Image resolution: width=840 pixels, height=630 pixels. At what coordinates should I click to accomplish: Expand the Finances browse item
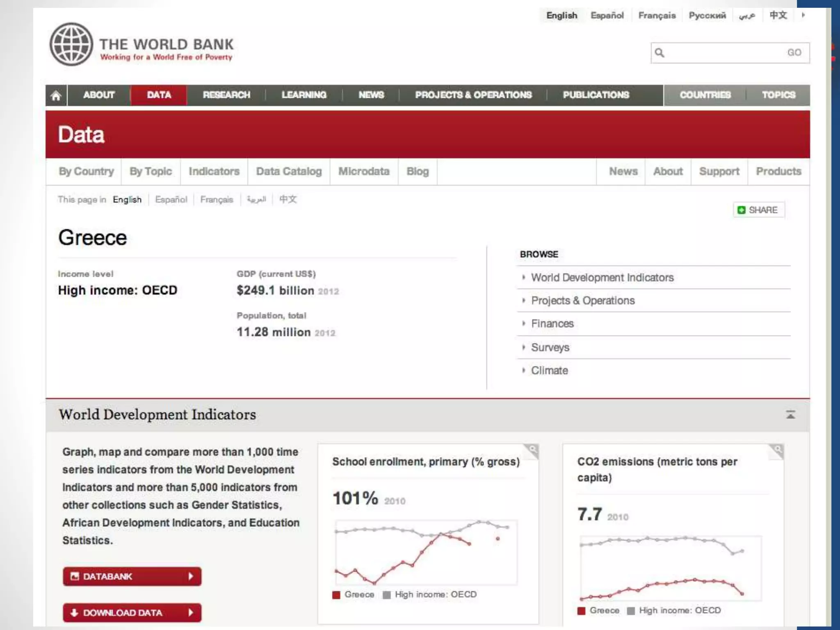click(552, 324)
